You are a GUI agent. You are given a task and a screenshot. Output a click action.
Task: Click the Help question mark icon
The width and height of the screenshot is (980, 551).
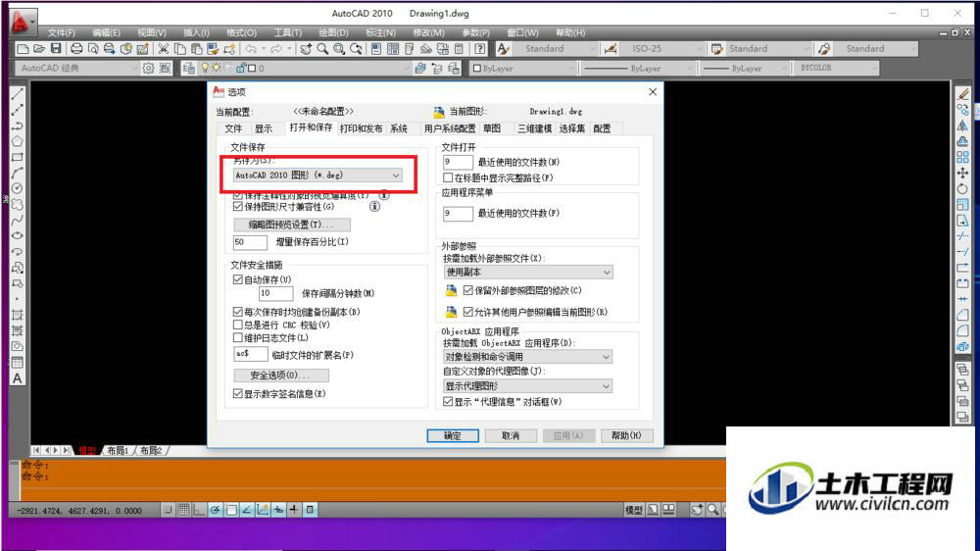point(480,49)
